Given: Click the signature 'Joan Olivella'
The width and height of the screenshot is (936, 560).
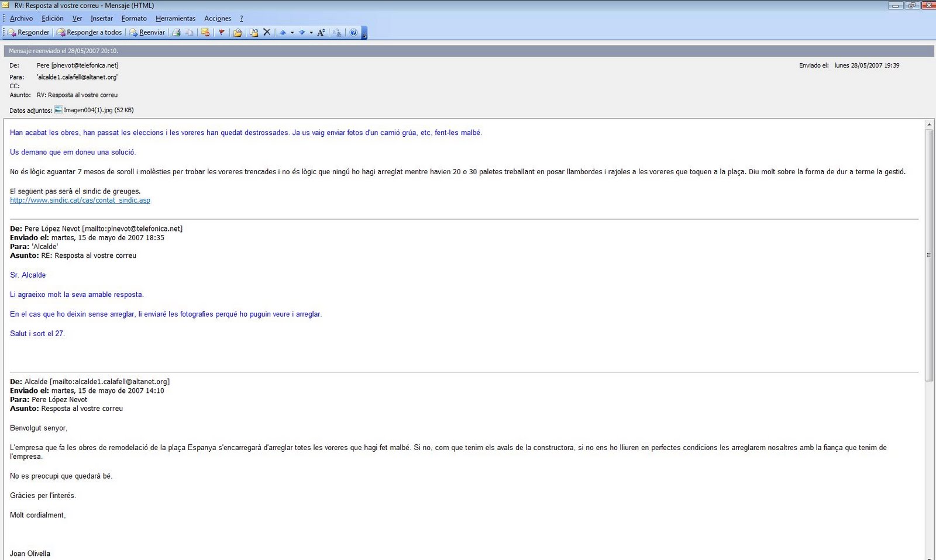Looking at the screenshot, I should click(x=30, y=554).
